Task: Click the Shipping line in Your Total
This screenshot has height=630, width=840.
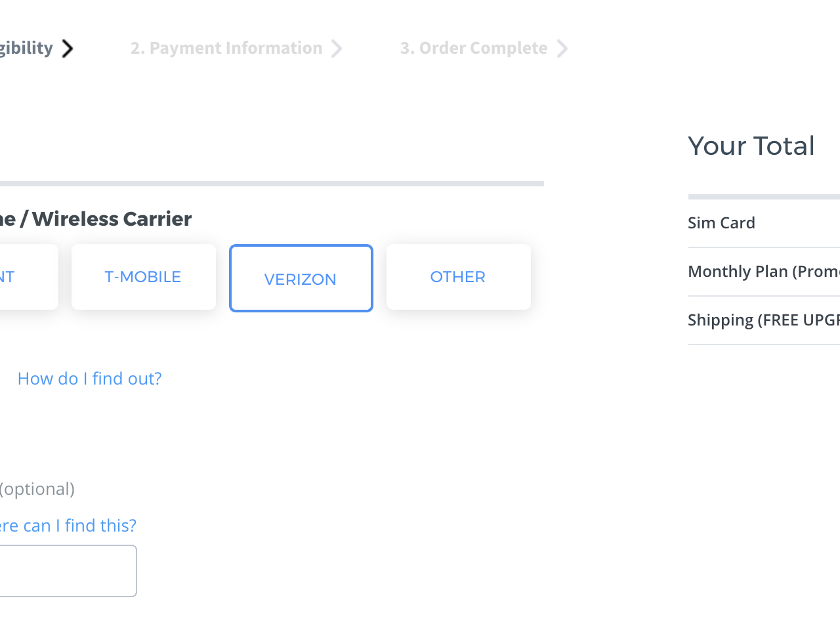Action: (761, 320)
